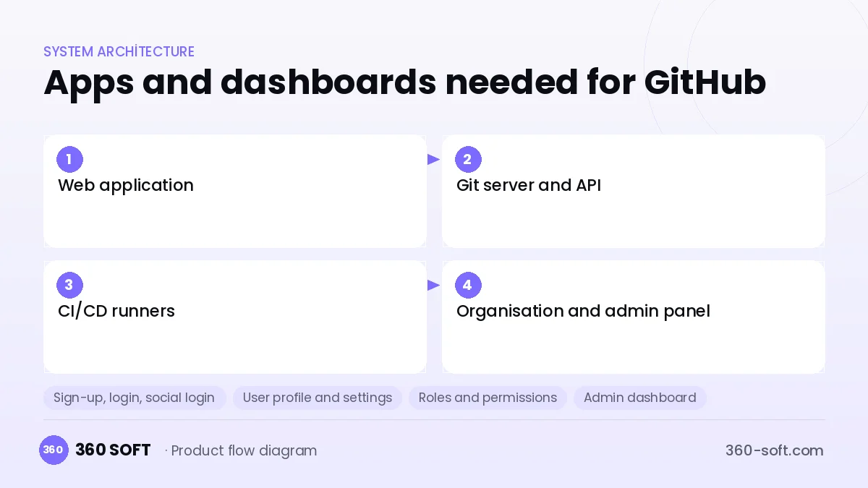Click the SYSTEM ARCHITECTURE label
This screenshot has width=868, height=488.
pyautogui.click(x=119, y=51)
